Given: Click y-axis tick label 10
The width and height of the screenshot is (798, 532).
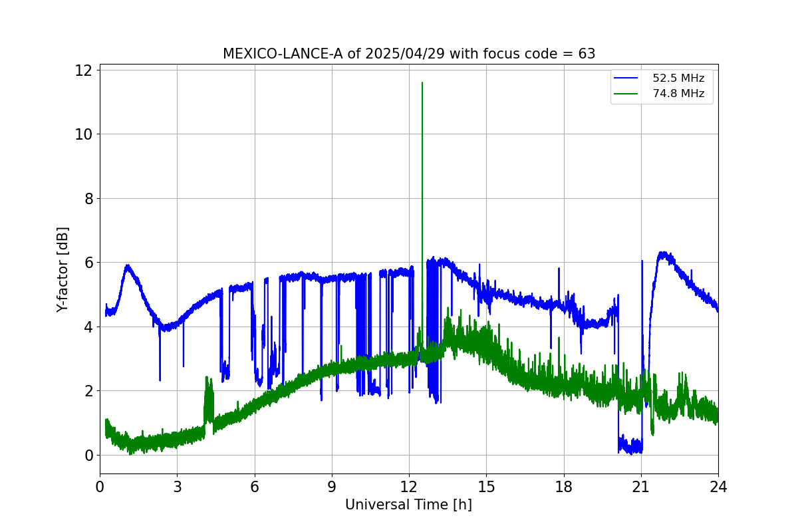Looking at the screenshot, I should click(x=84, y=134).
